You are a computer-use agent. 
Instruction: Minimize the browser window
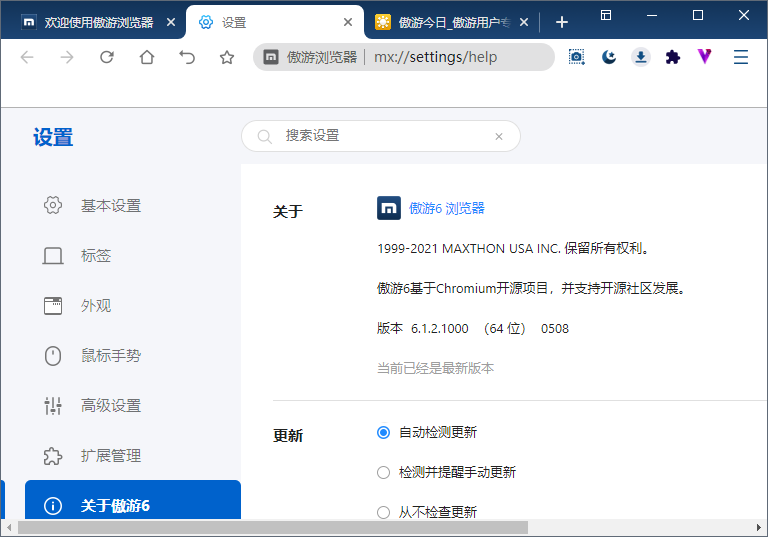tap(651, 15)
